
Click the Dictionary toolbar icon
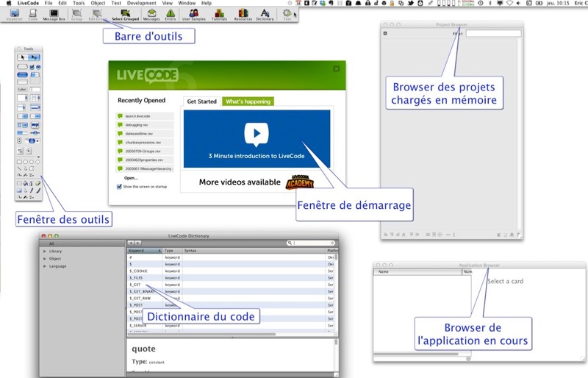(265, 14)
